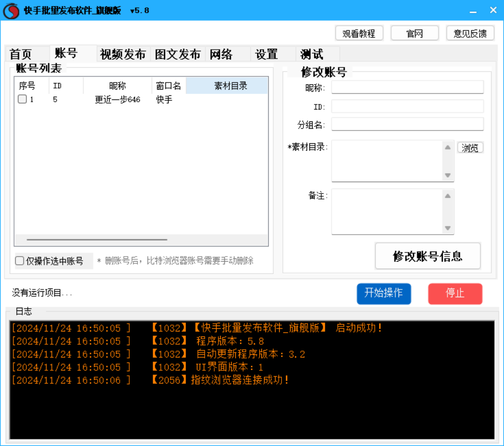Image resolution: width=504 pixels, height=446 pixels.
Task: Focus the ID input field
Action: (407, 106)
